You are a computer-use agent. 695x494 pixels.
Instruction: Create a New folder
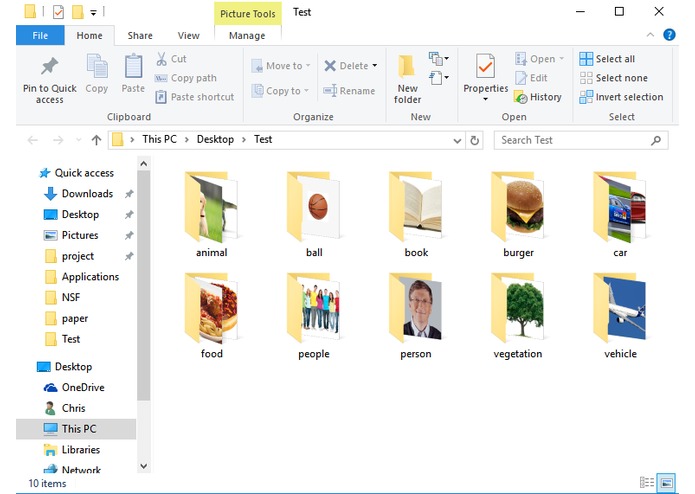[x=407, y=79]
